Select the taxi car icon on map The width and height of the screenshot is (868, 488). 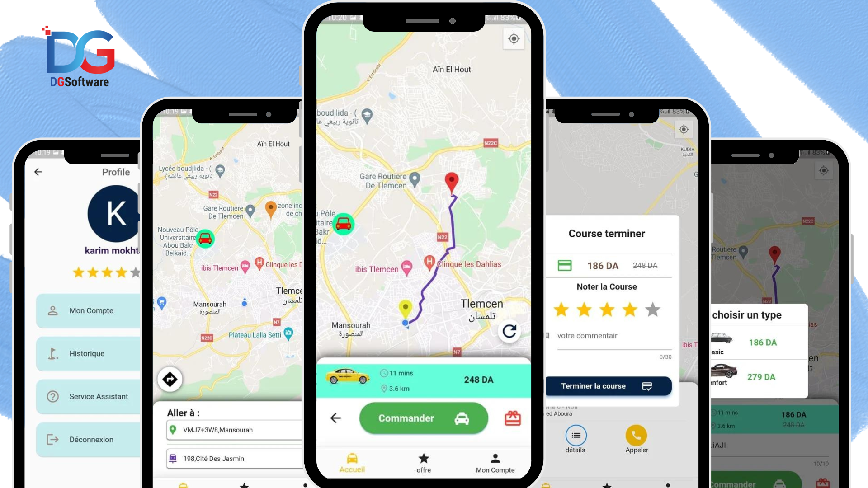coord(343,224)
